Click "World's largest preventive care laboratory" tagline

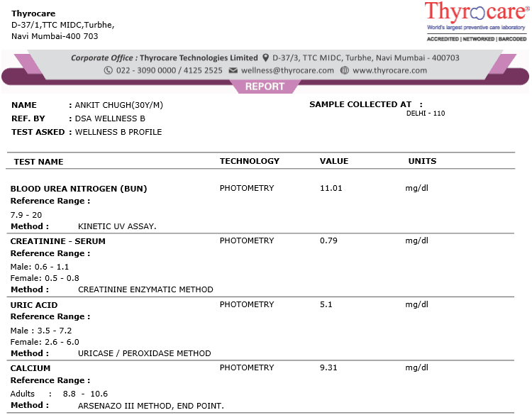pos(476,28)
